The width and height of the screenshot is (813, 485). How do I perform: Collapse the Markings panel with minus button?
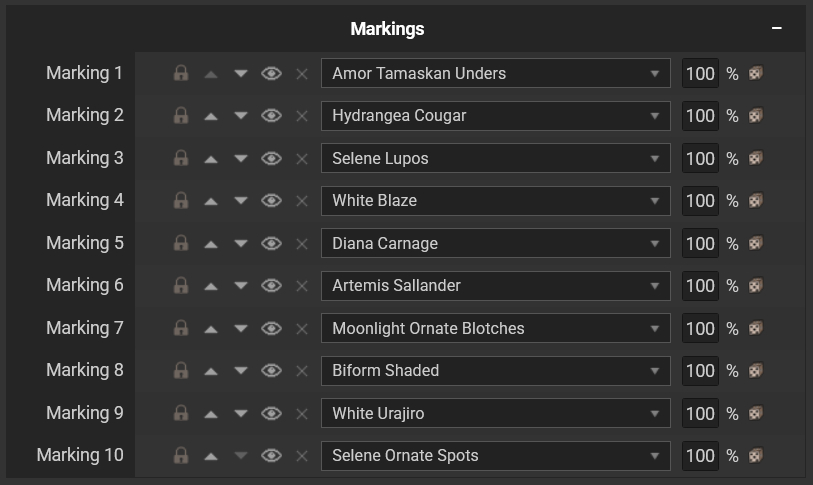coord(777,29)
